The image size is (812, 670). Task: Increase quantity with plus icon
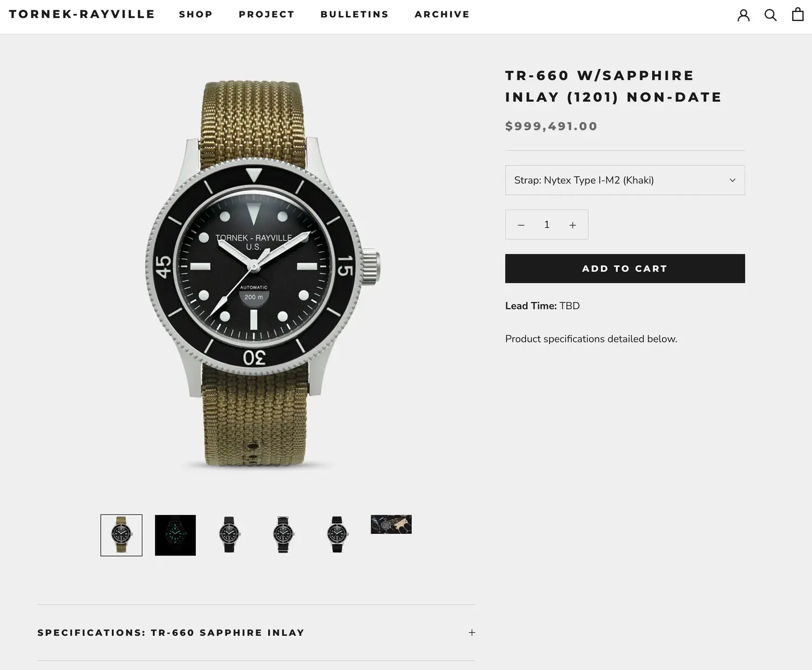point(573,225)
